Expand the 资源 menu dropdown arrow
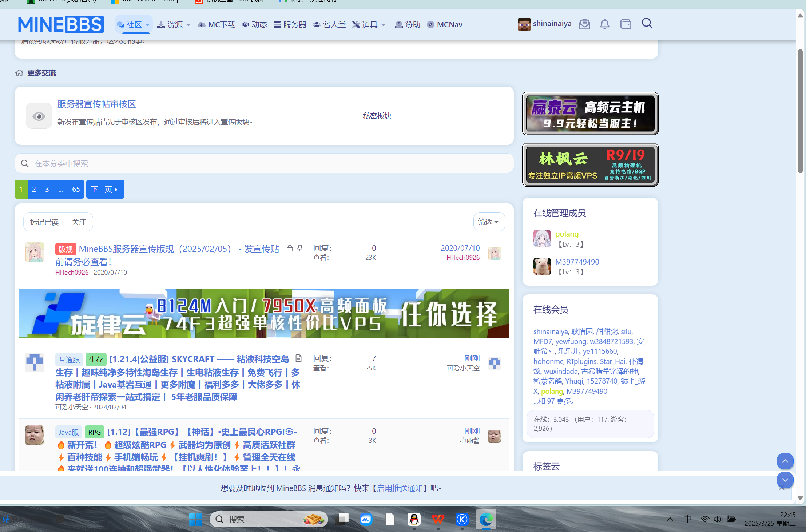This screenshot has height=532, width=806. 188,25
